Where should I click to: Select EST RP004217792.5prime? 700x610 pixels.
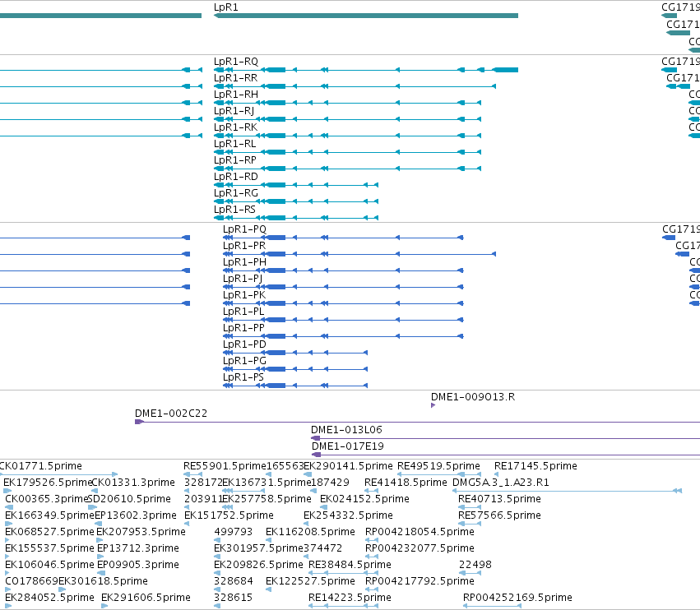pos(420,581)
